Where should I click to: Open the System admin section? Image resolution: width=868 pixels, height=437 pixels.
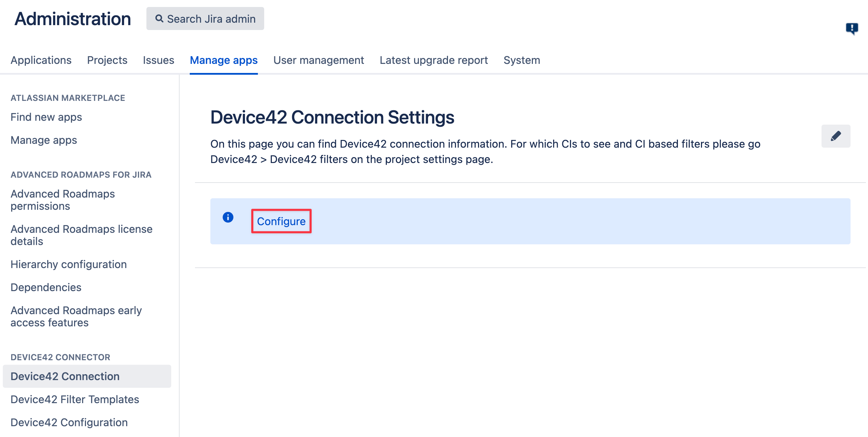coord(521,60)
